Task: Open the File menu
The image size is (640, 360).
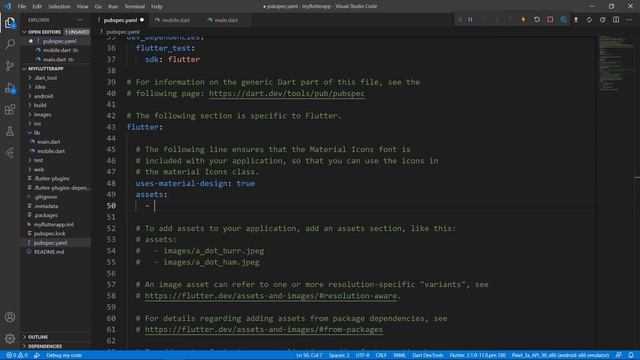Action: point(22,6)
